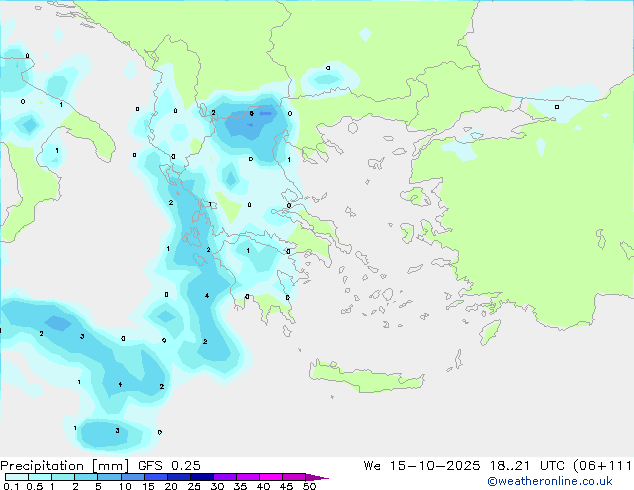Pick the 45–50 mm legend swatch
The height and width of the screenshot is (490, 634).
pos(294,477)
